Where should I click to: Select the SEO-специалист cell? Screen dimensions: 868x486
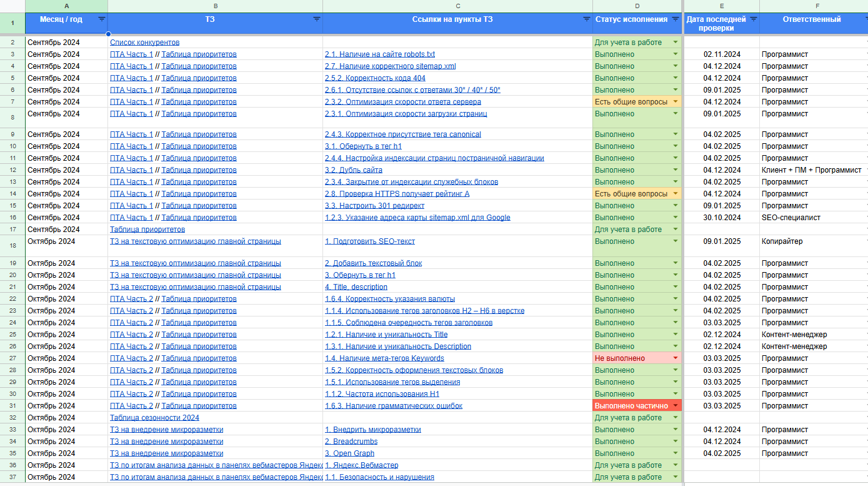[x=814, y=218]
